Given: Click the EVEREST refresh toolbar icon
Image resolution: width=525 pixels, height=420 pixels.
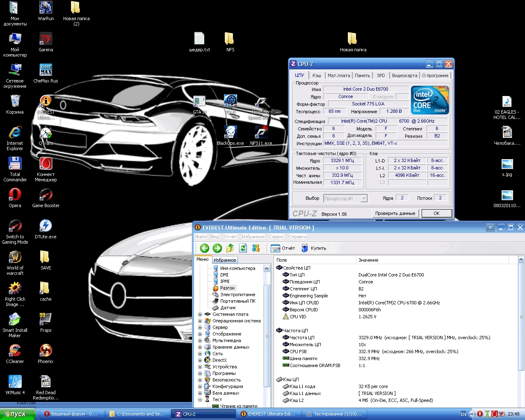Looking at the screenshot, I should pyautogui.click(x=243, y=248).
